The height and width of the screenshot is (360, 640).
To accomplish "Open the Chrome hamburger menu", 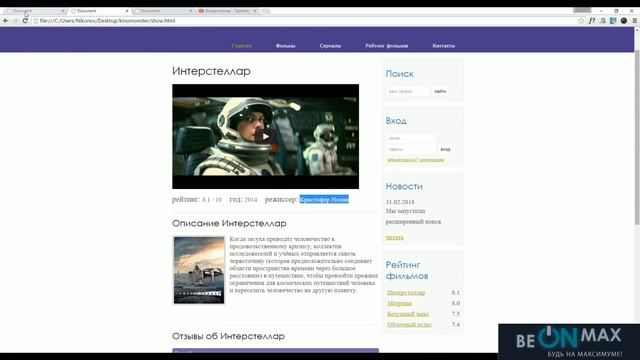I will coord(635,20).
